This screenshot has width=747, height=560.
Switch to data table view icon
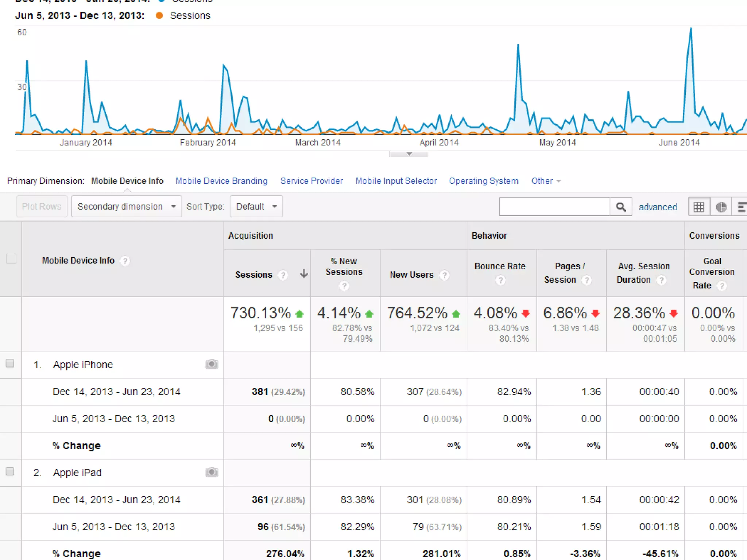click(x=698, y=207)
